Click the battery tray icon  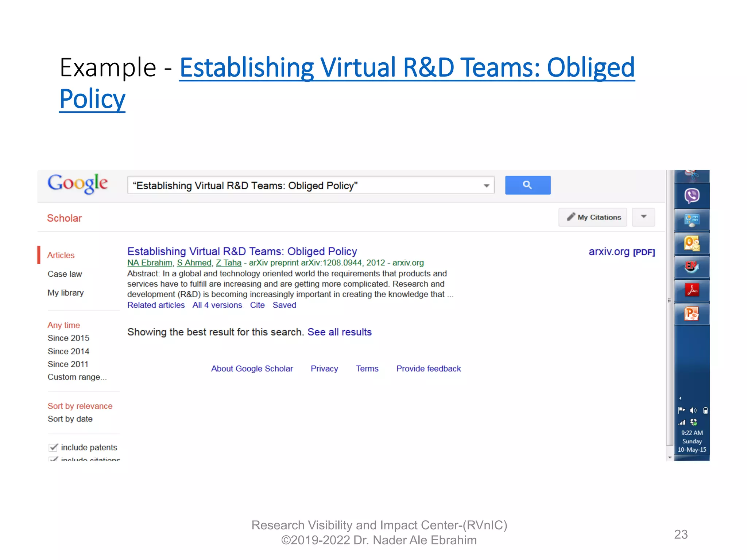pos(705,410)
